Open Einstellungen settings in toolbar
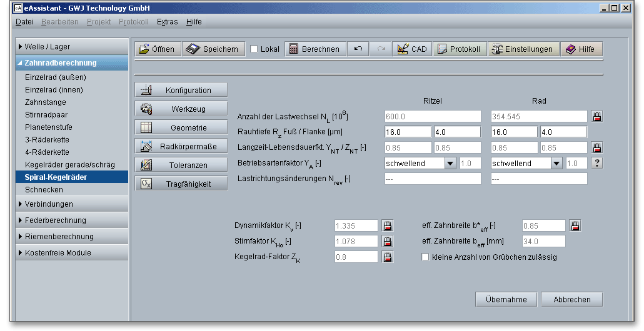 point(523,49)
